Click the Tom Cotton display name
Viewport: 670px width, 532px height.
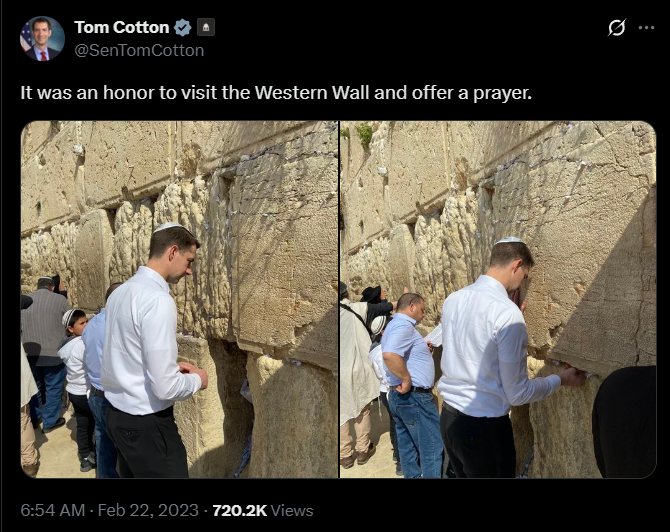click(x=122, y=27)
